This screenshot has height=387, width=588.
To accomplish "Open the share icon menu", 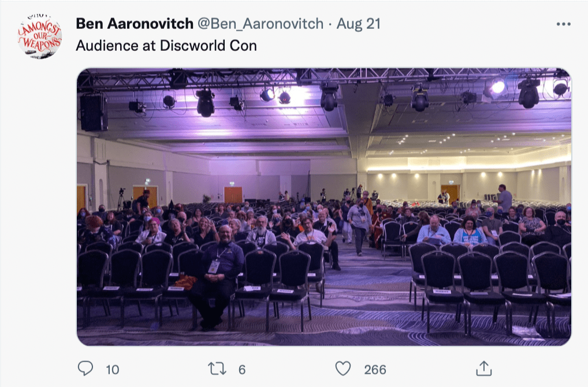I will [484, 369].
